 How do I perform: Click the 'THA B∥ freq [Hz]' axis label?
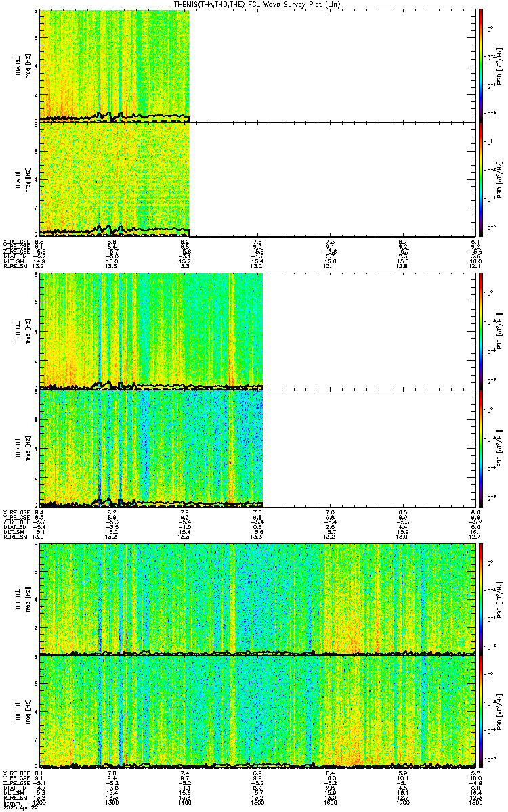point(22,179)
